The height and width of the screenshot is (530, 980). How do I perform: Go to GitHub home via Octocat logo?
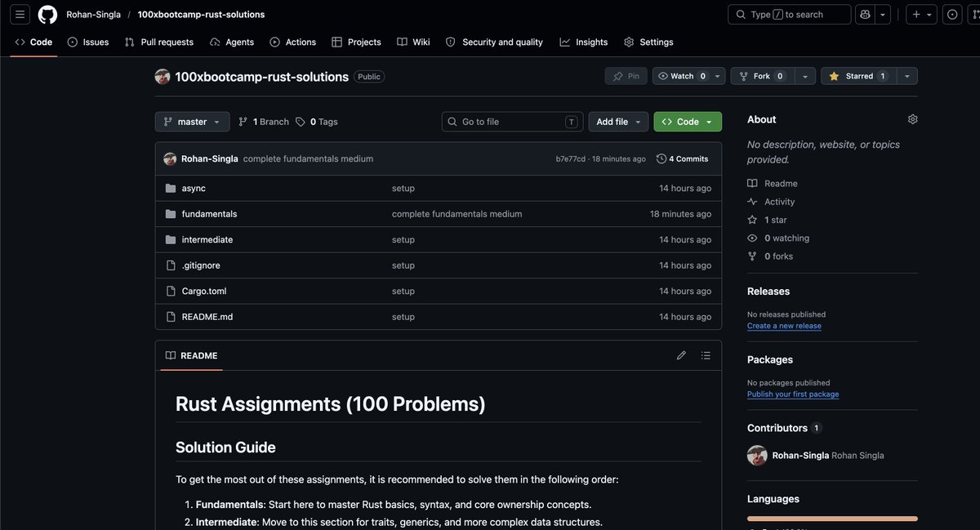click(47, 15)
